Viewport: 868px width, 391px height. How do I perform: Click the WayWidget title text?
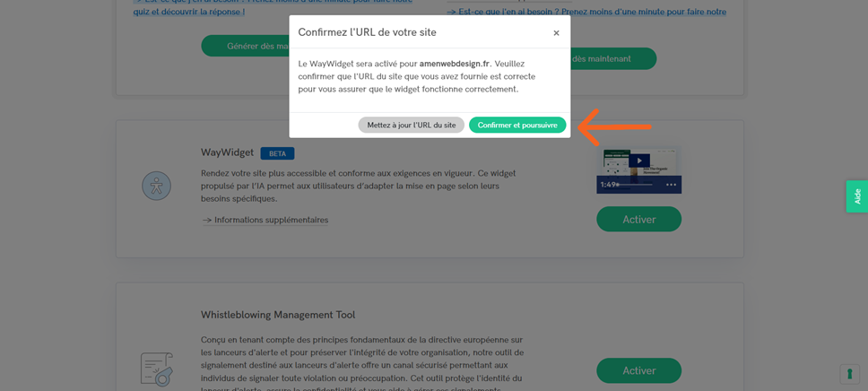click(x=228, y=152)
